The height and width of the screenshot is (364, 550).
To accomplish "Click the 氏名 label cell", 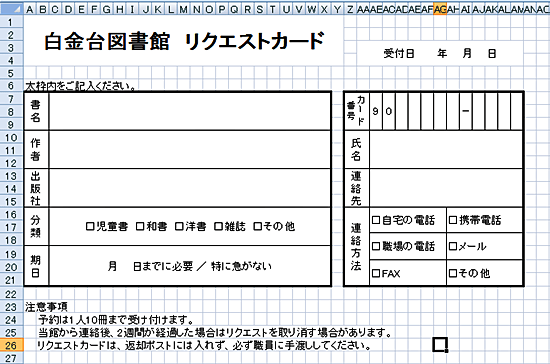I will pyautogui.click(x=357, y=150).
